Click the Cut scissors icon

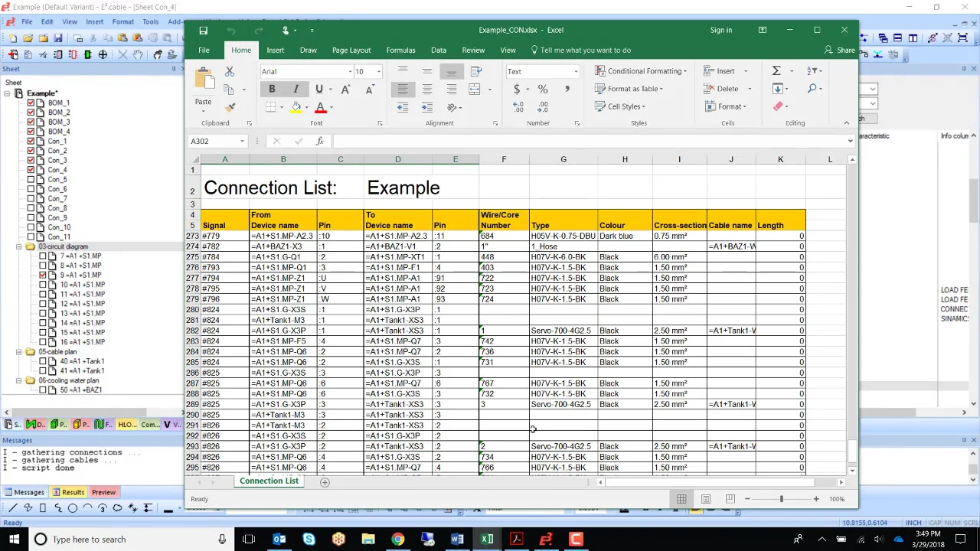[229, 71]
